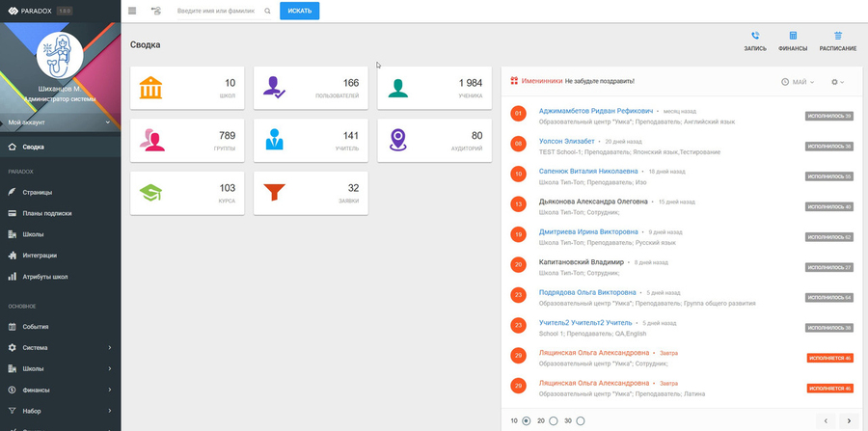The height and width of the screenshot is (431, 868).
Task: Click the Искать search button
Action: (300, 11)
